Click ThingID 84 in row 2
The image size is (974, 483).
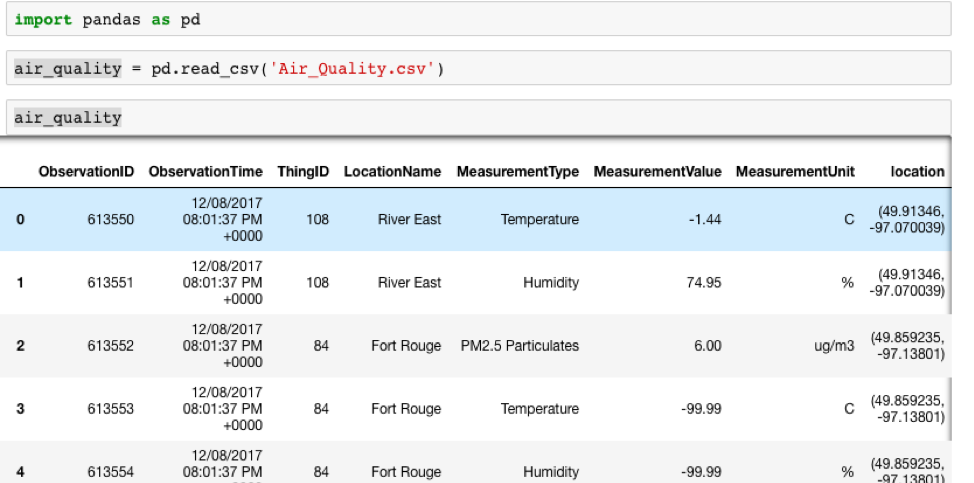[x=321, y=346]
